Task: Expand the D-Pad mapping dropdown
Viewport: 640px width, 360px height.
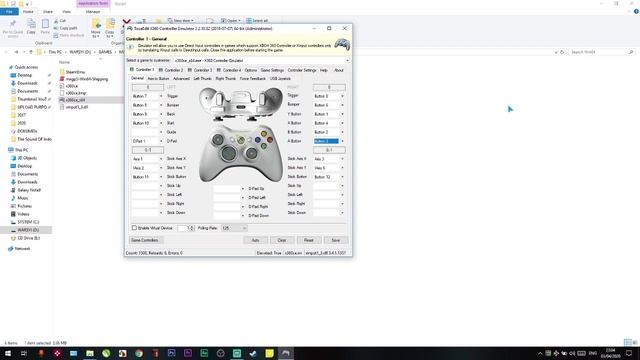Action: point(161,141)
